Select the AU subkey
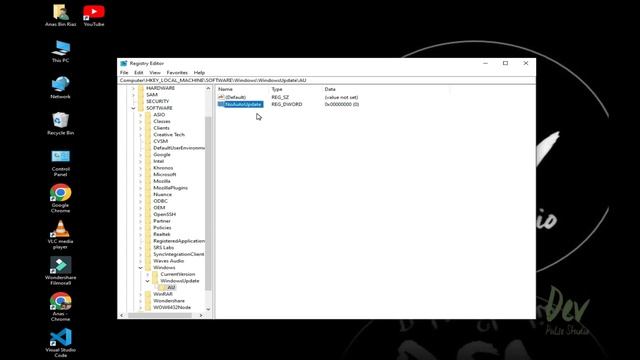The image size is (640, 360). 171,287
